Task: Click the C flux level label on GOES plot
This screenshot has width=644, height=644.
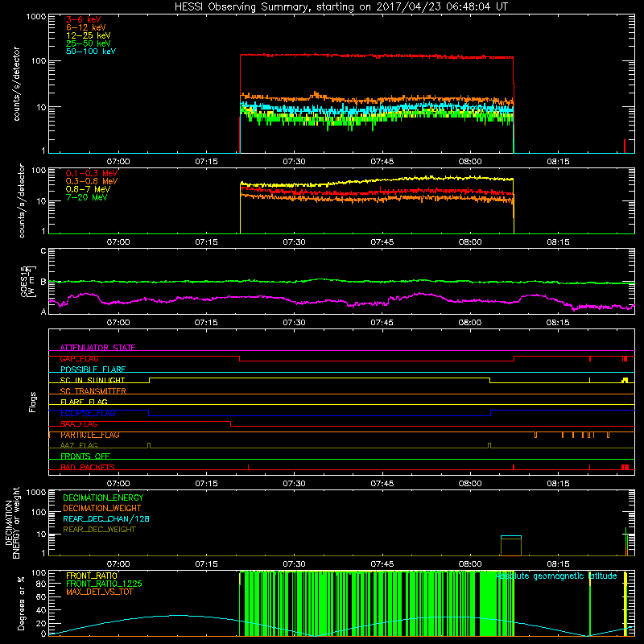Action: pos(43,251)
